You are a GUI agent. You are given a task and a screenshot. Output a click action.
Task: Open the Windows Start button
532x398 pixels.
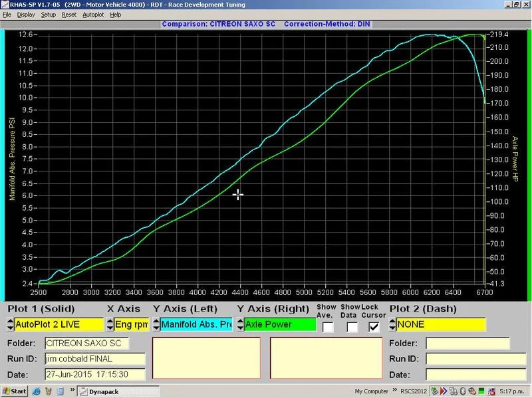click(x=14, y=391)
